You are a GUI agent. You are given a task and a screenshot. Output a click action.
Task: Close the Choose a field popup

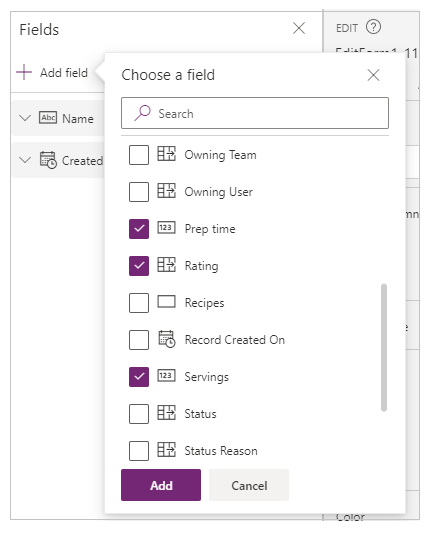pos(373,75)
